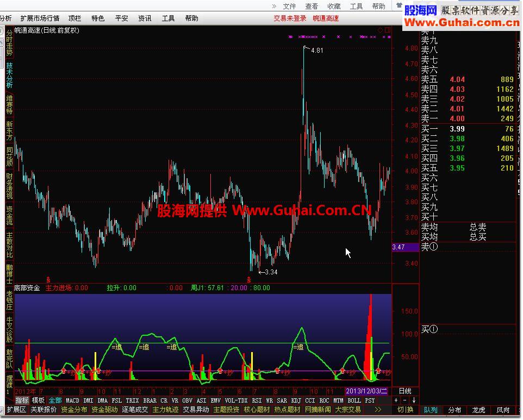Switch to 技术分析 sidebar tab
Screen dimensions: 523x420
(9, 76)
